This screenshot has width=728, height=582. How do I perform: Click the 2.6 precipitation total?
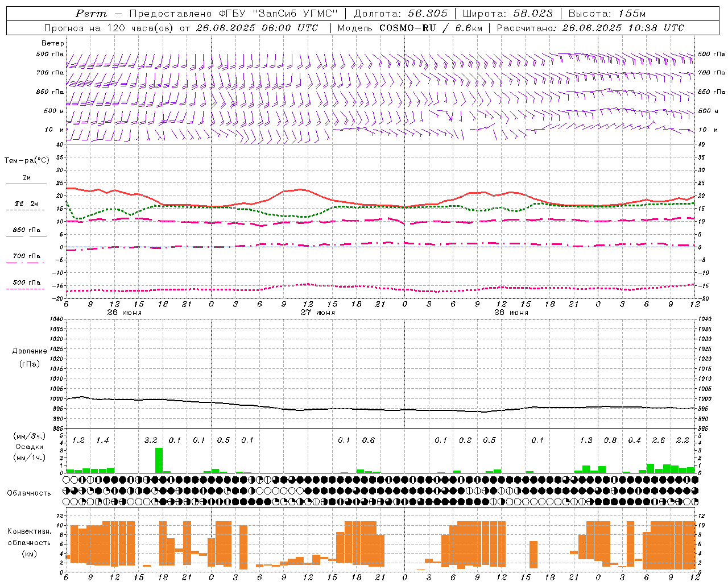click(x=659, y=440)
